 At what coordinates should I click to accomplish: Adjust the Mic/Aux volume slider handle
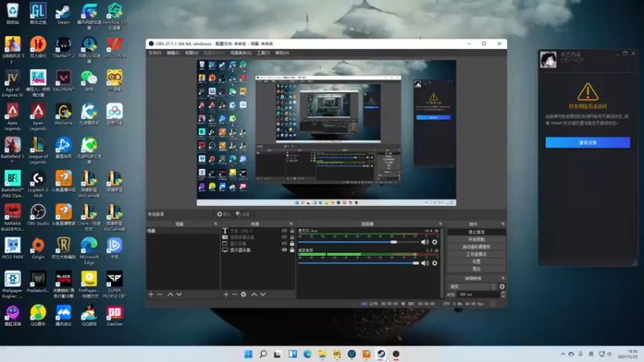[394, 242]
